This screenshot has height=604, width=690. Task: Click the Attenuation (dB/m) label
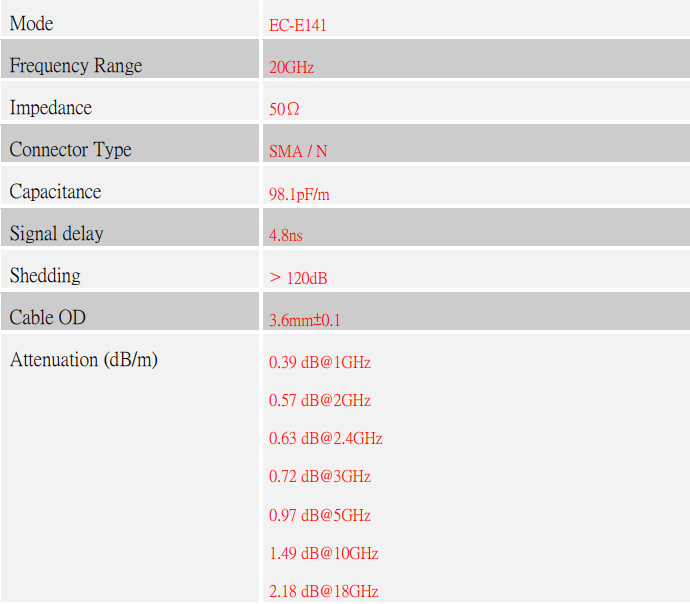[x=84, y=360]
